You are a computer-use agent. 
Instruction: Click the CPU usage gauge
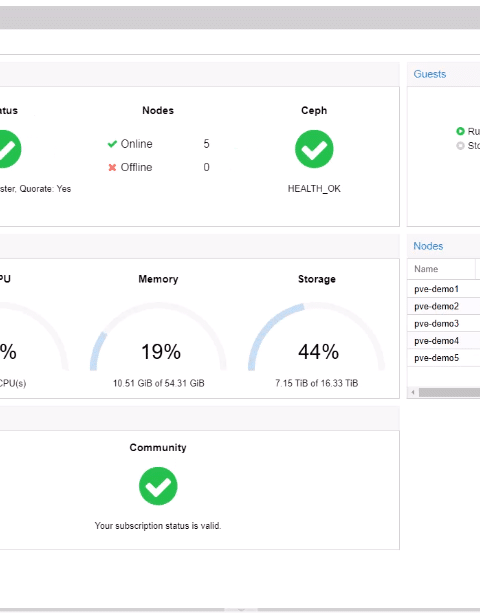pyautogui.click(x=33, y=336)
